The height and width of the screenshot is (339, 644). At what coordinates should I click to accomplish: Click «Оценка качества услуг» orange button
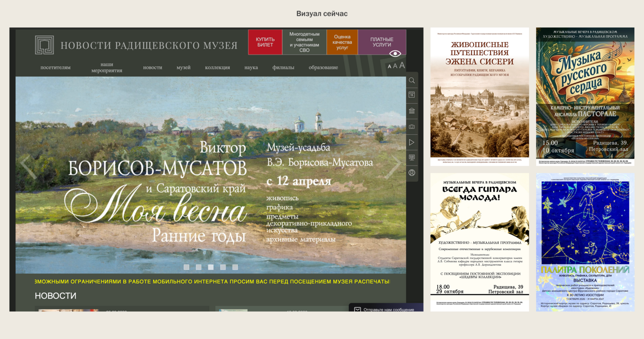(342, 42)
